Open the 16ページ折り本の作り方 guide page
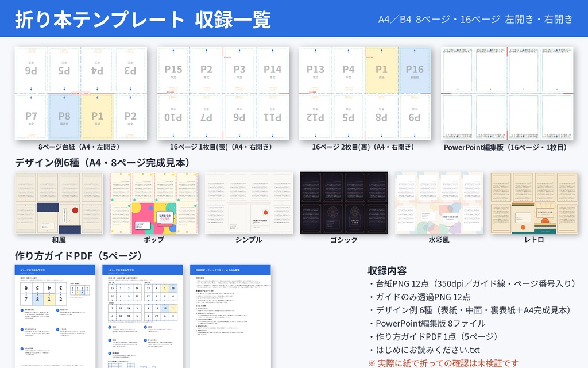This screenshot has height=368, width=588. pos(142,317)
